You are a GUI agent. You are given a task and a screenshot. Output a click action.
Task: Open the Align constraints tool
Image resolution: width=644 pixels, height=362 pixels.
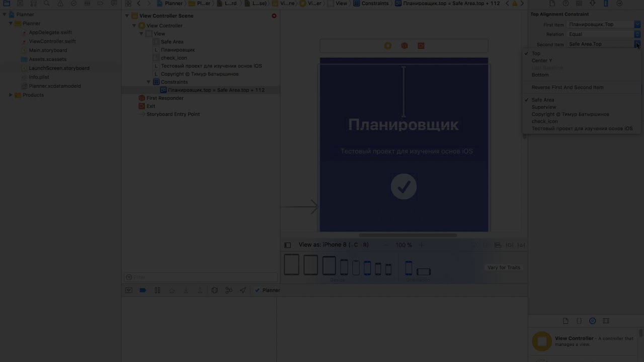498,245
